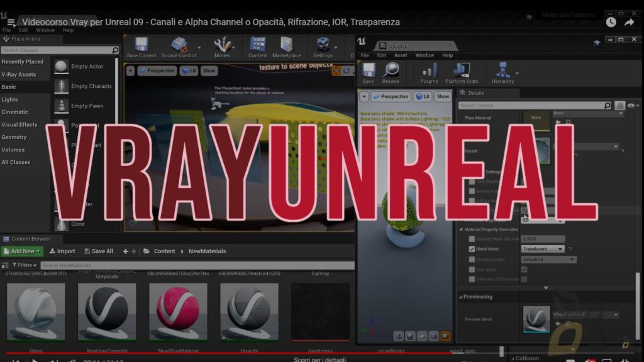The width and height of the screenshot is (644, 362).
Task: Select the sphere preview shape icon
Action: click(x=410, y=337)
